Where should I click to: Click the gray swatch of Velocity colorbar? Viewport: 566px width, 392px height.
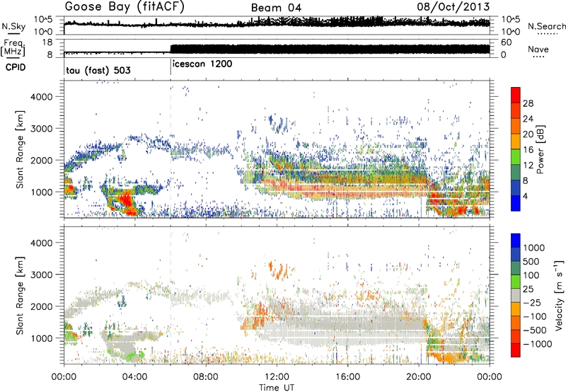pos(516,296)
